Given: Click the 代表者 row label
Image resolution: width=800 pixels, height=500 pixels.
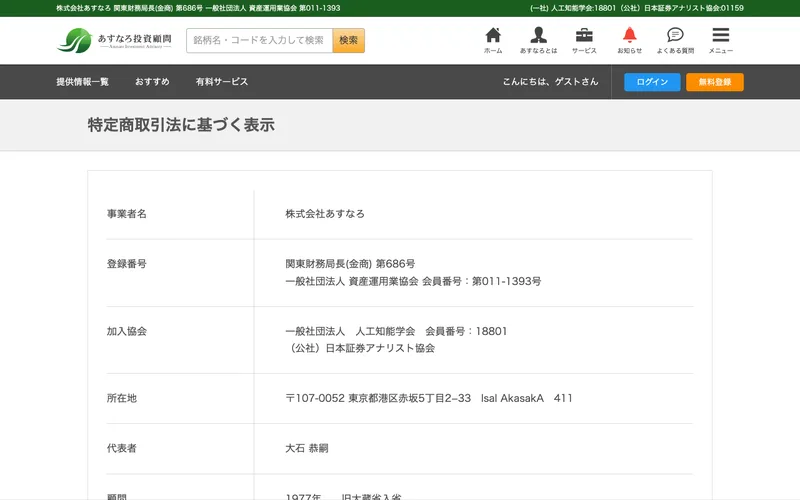Looking at the screenshot, I should (121, 448).
